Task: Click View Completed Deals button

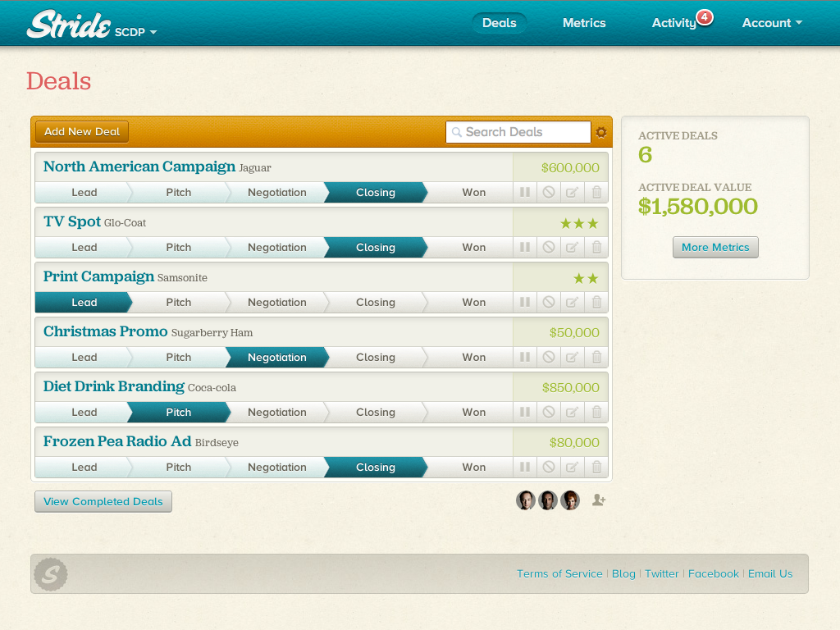Action: (x=103, y=501)
